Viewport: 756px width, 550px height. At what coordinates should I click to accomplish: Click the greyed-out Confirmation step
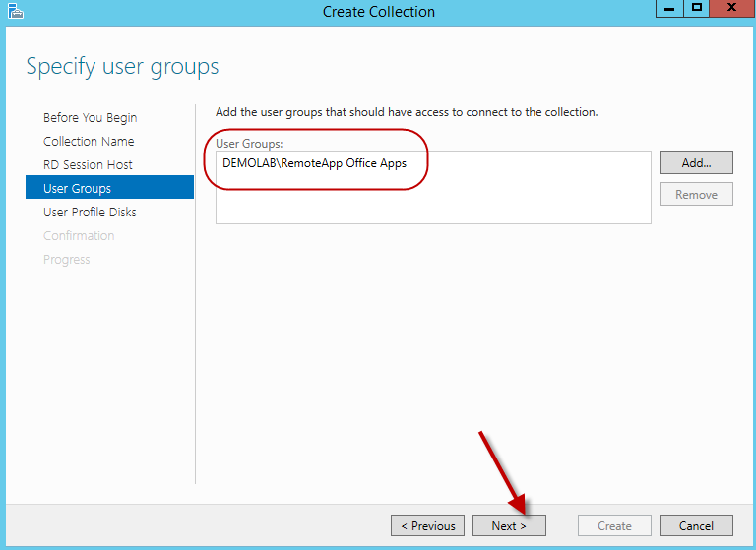(79, 236)
